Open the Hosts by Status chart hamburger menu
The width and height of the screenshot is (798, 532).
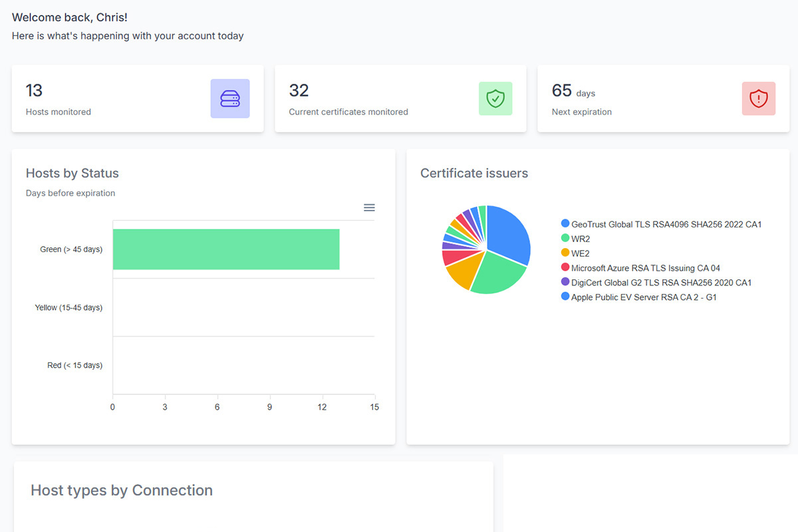tap(369, 207)
